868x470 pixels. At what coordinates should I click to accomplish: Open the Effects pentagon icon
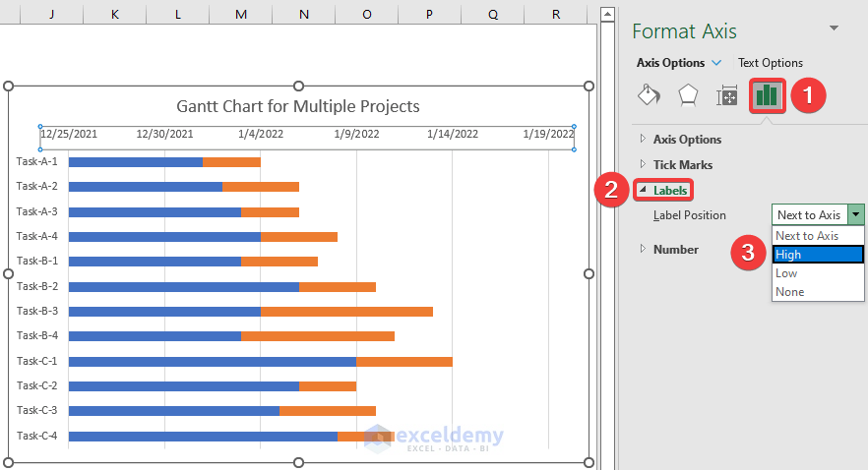click(688, 95)
